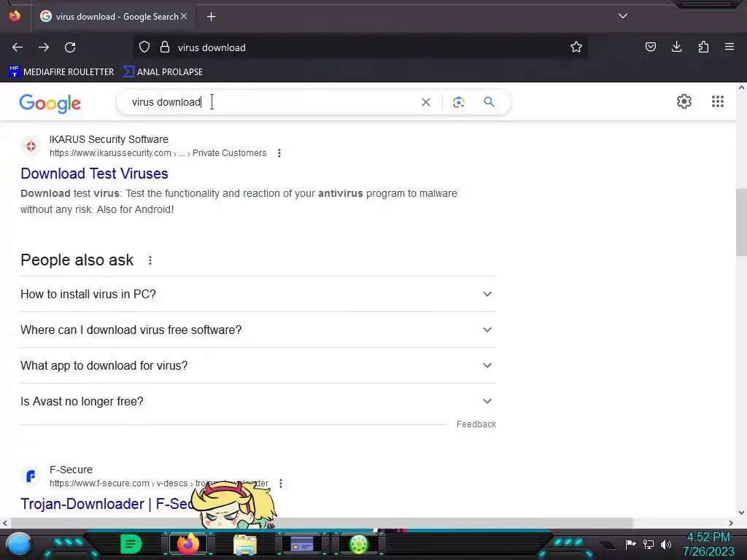Open the Start orb on the taskbar

click(x=19, y=545)
